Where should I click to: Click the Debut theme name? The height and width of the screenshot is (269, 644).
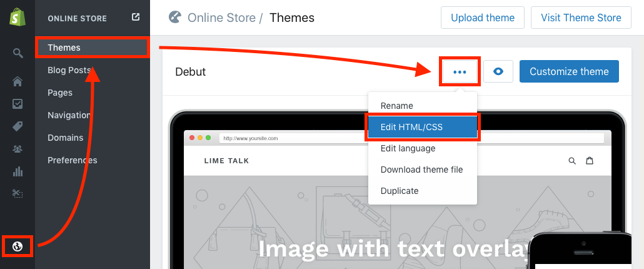191,72
